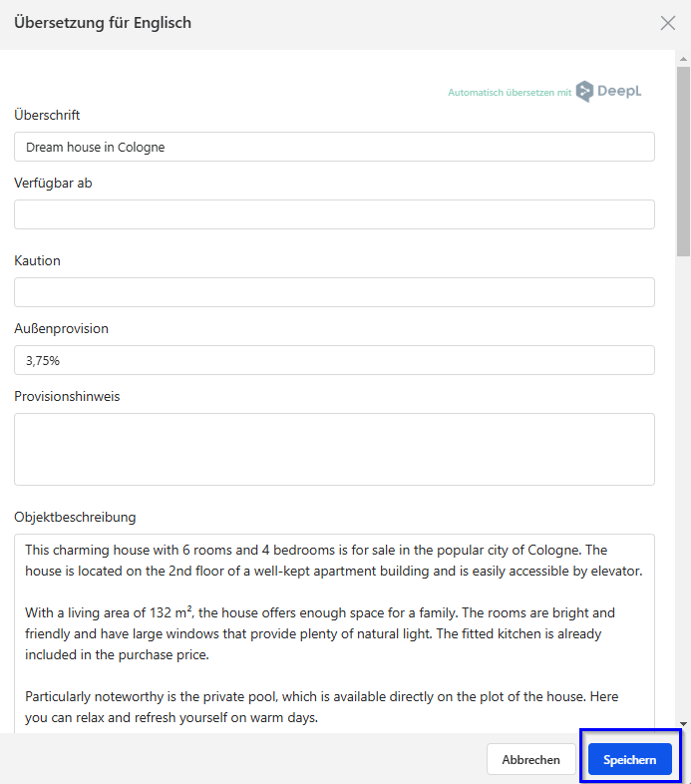This screenshot has width=691, height=784.
Task: Edit the Außenprovision field showing 3,75%
Action: [334, 360]
